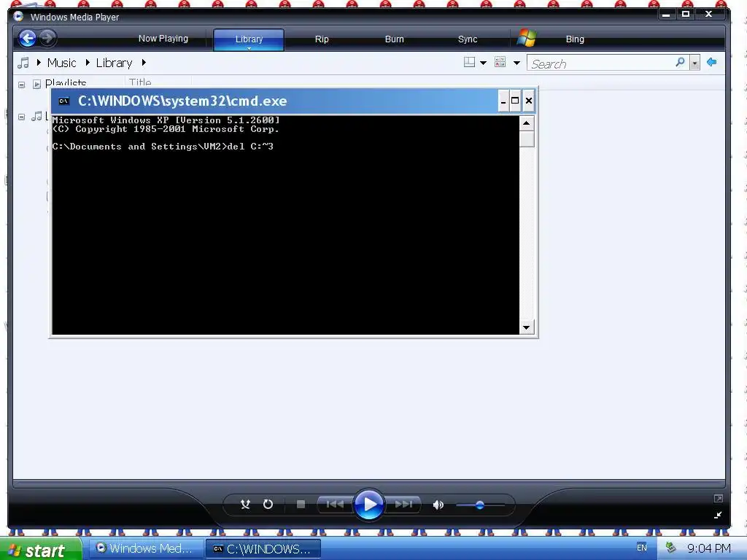Click the Next track button
747x560 pixels.
[x=403, y=504]
